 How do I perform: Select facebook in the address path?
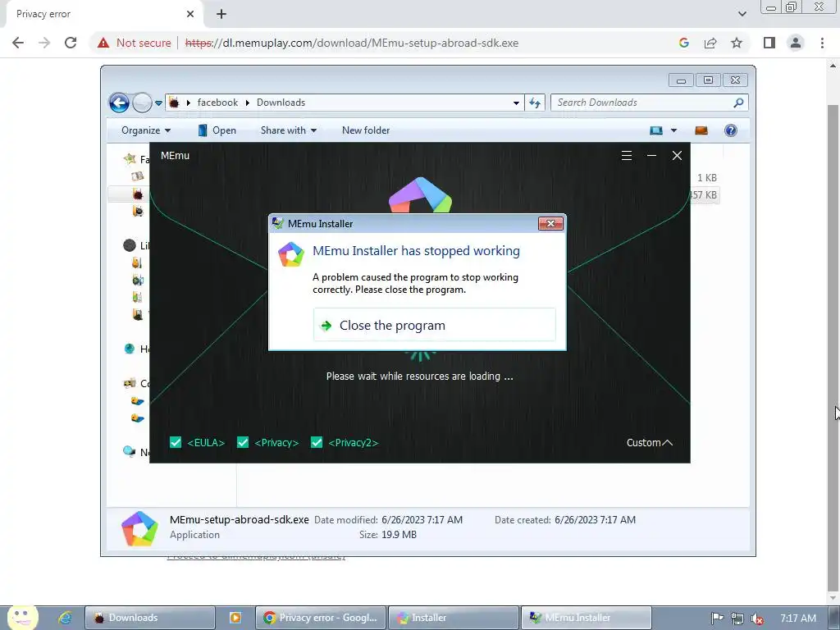coord(217,103)
